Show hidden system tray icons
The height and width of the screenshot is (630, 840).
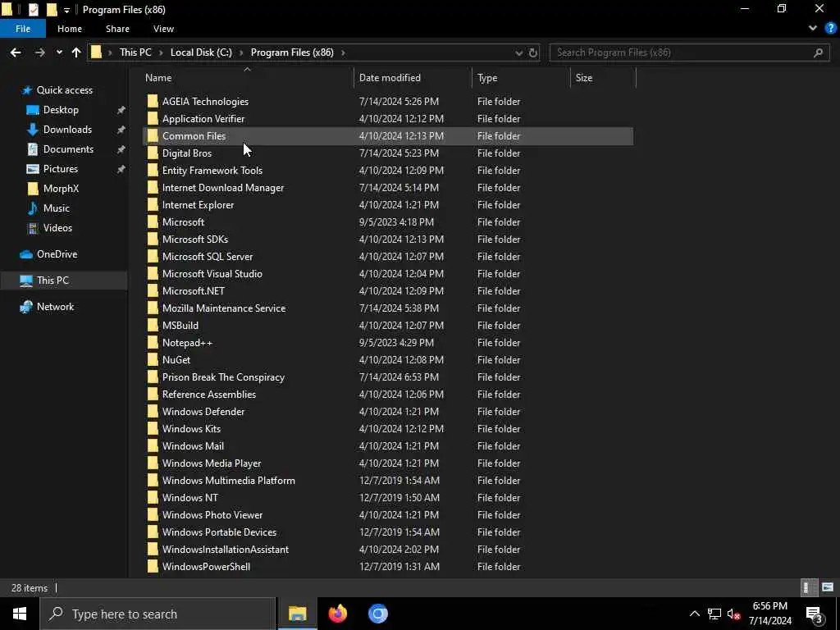[x=694, y=614]
